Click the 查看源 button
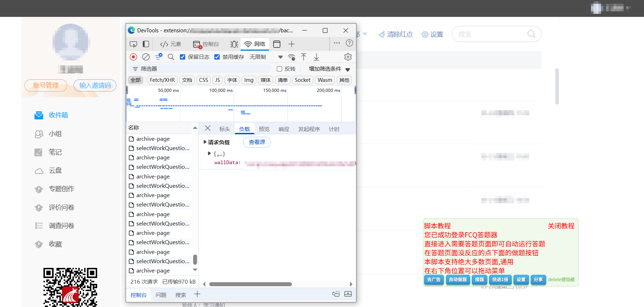Screen dimensions: 644x307 click(x=257, y=142)
